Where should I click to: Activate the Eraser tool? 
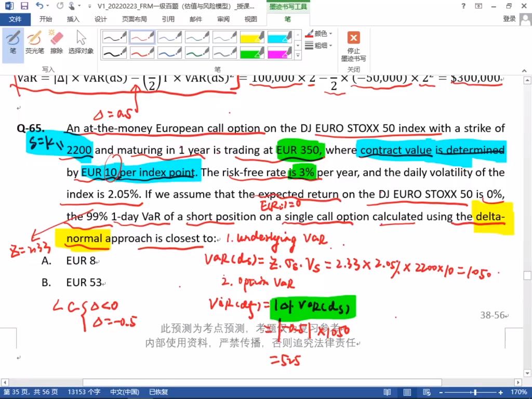coord(56,43)
